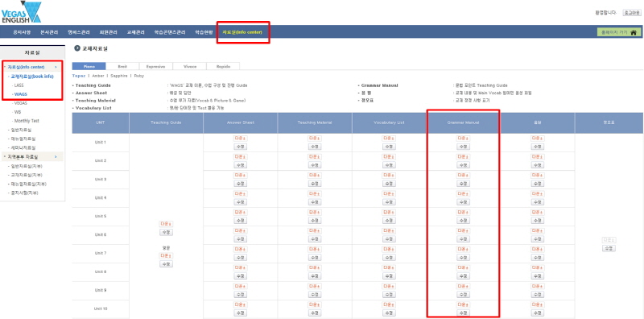
Task: Select WS in the sidebar
Action: click(17, 112)
